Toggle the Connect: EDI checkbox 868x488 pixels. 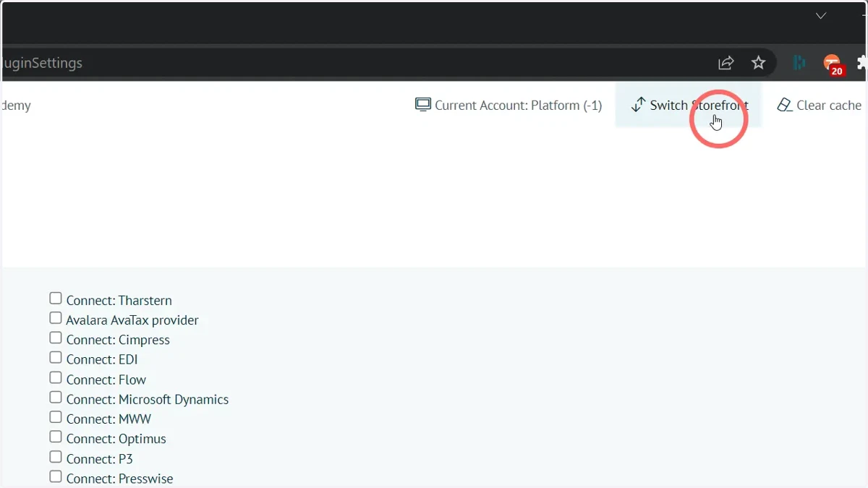click(x=56, y=358)
